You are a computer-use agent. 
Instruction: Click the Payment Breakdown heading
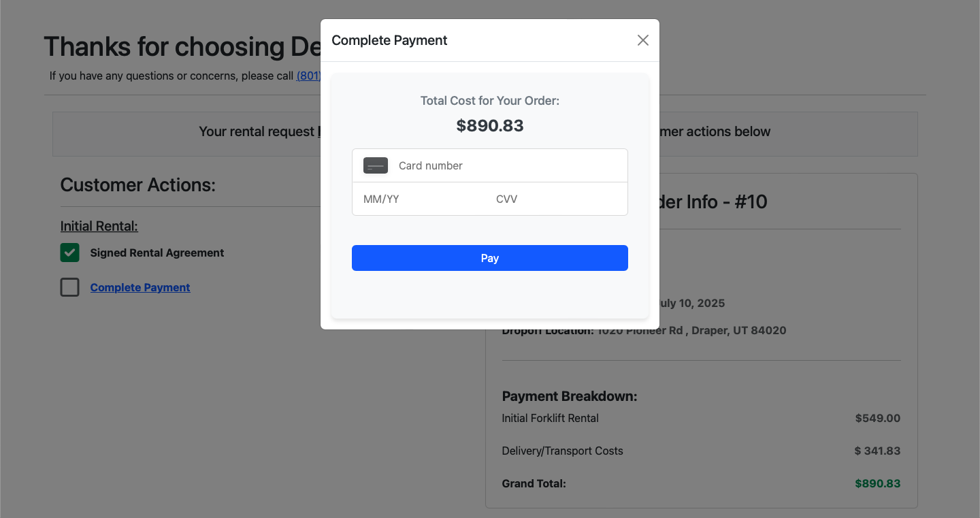coord(570,396)
